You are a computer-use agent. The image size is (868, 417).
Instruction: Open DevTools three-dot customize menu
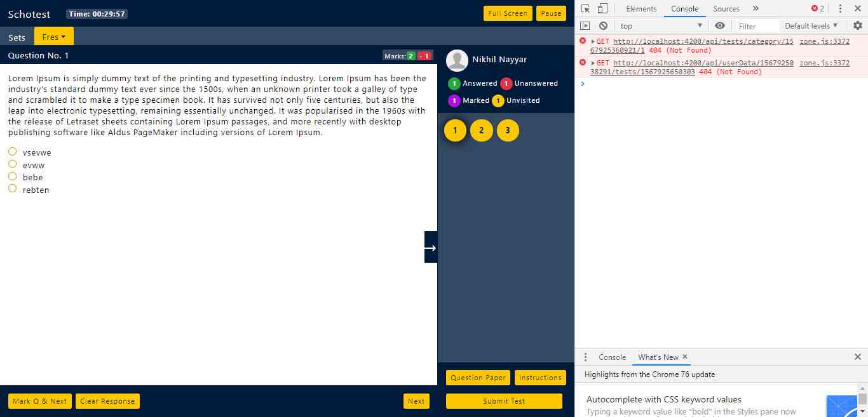840,9
